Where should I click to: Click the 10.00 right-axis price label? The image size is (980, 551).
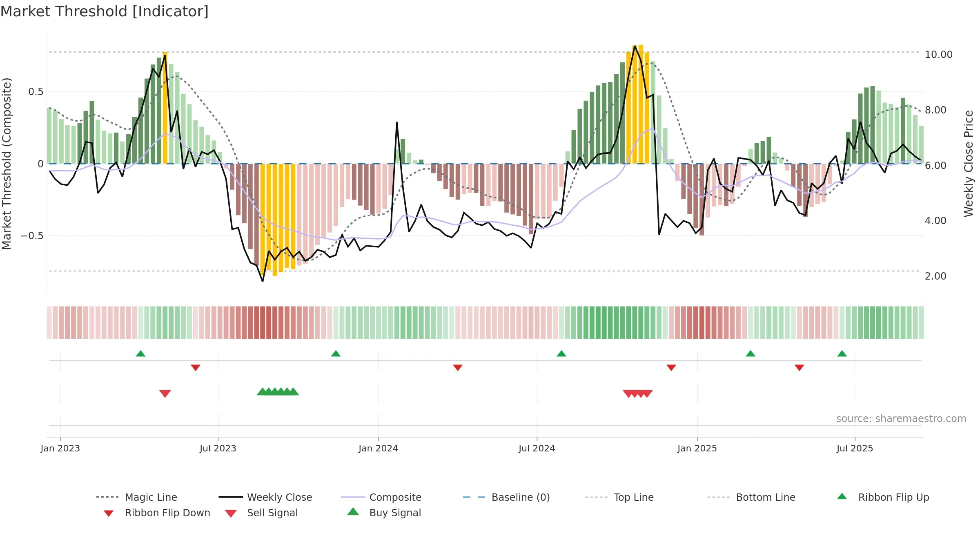(x=939, y=54)
